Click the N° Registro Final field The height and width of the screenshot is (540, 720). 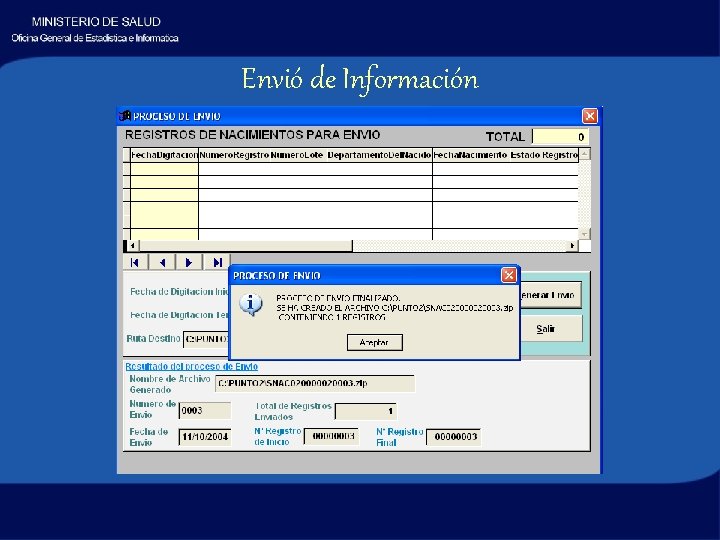pos(454,437)
